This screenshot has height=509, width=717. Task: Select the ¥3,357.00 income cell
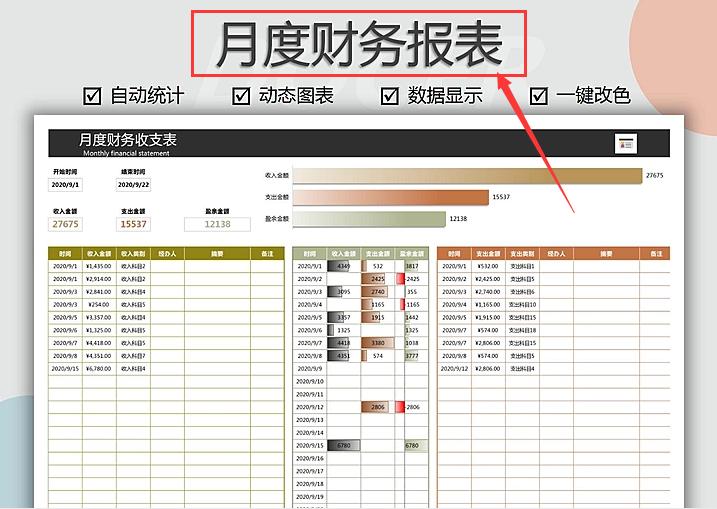[99, 317]
